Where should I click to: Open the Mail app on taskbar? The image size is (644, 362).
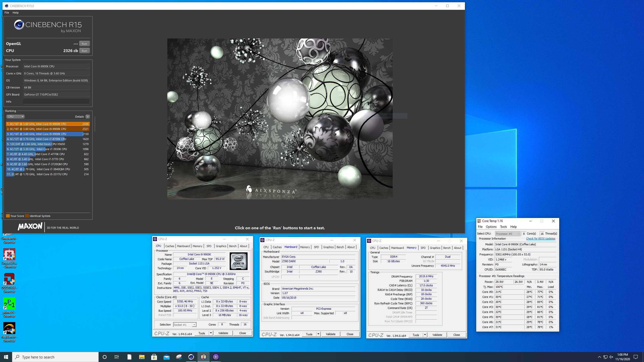(166, 357)
